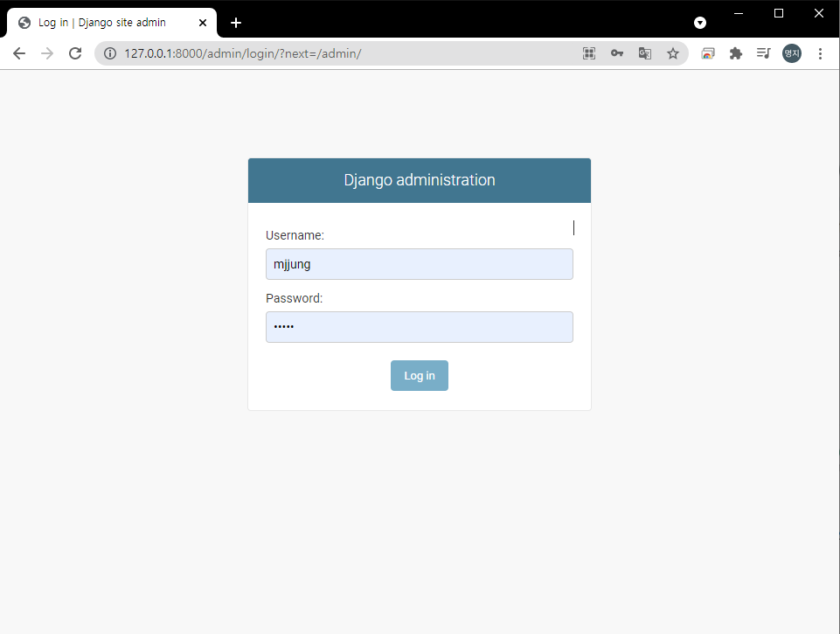The height and width of the screenshot is (634, 840).
Task: Click the Password: label
Action: 294,298
